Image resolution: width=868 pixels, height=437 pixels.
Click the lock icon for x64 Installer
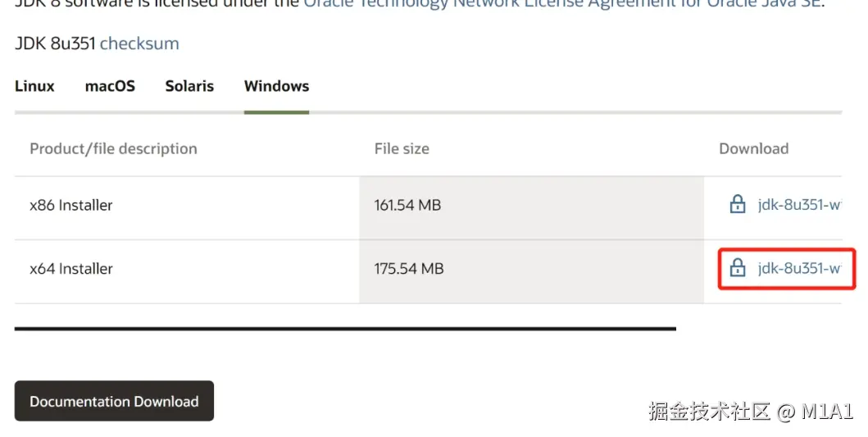[x=737, y=268]
